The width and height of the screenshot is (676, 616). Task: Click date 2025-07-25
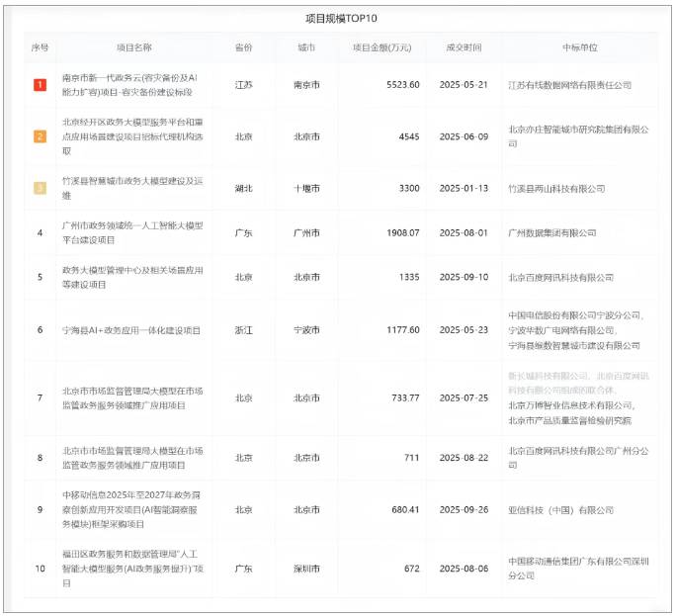(464, 397)
